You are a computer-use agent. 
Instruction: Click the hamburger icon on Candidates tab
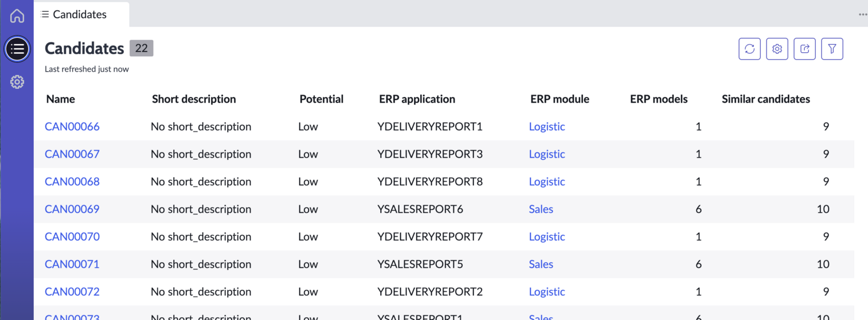(x=45, y=14)
